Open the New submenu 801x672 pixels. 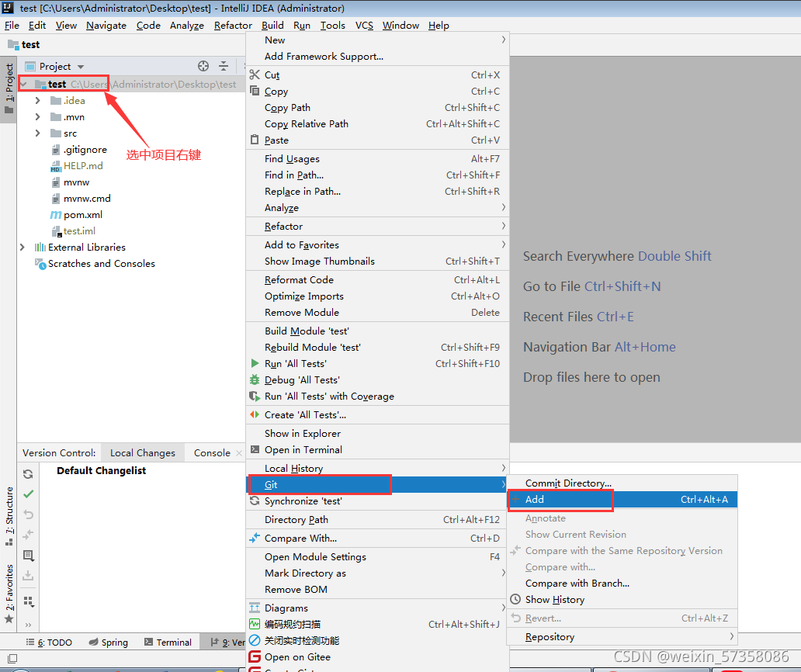coord(377,40)
